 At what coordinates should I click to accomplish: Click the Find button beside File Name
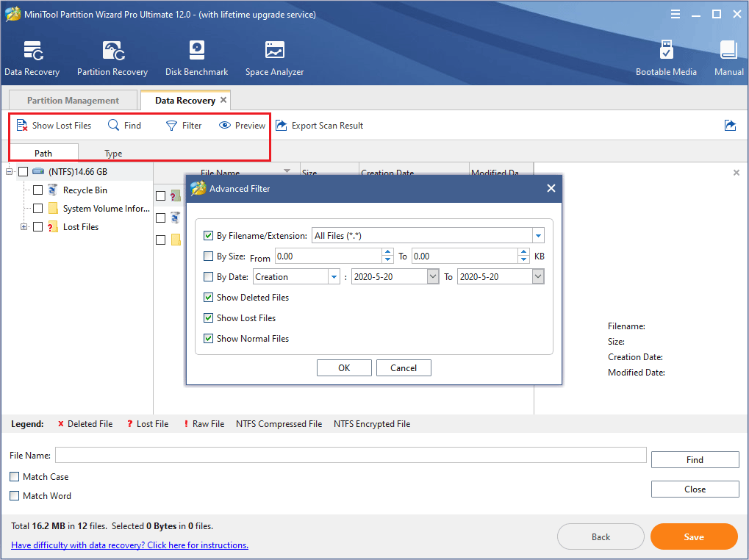[695, 460]
